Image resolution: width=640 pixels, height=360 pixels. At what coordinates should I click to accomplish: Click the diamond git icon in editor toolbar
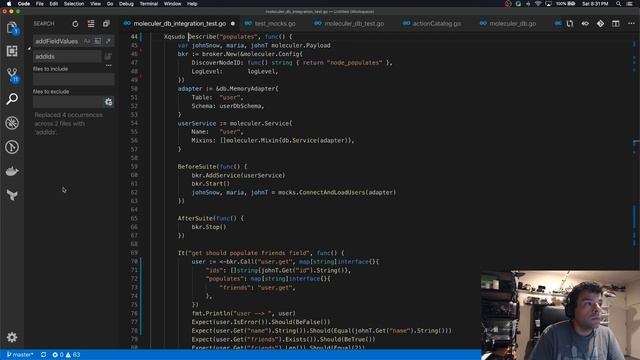[x=600, y=24]
